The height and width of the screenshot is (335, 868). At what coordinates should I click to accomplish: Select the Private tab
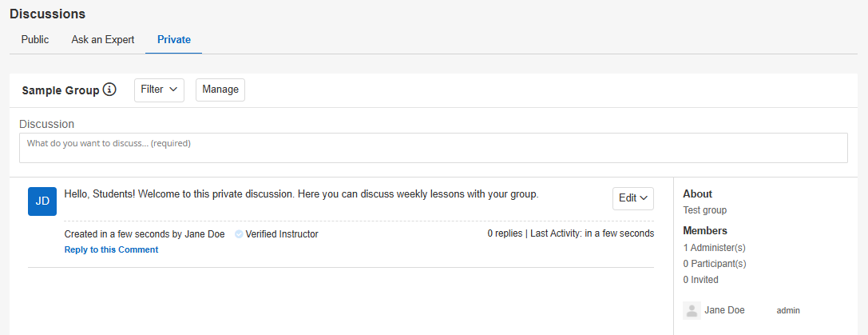[x=174, y=40]
